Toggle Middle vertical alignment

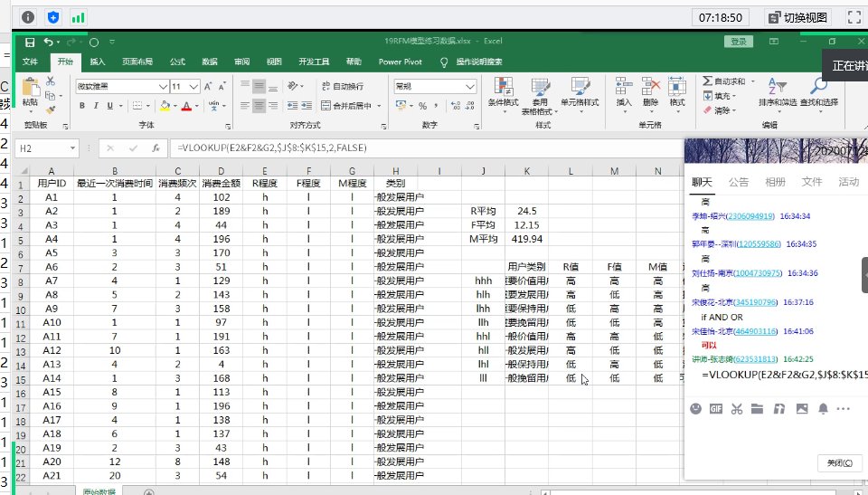pyautogui.click(x=259, y=86)
